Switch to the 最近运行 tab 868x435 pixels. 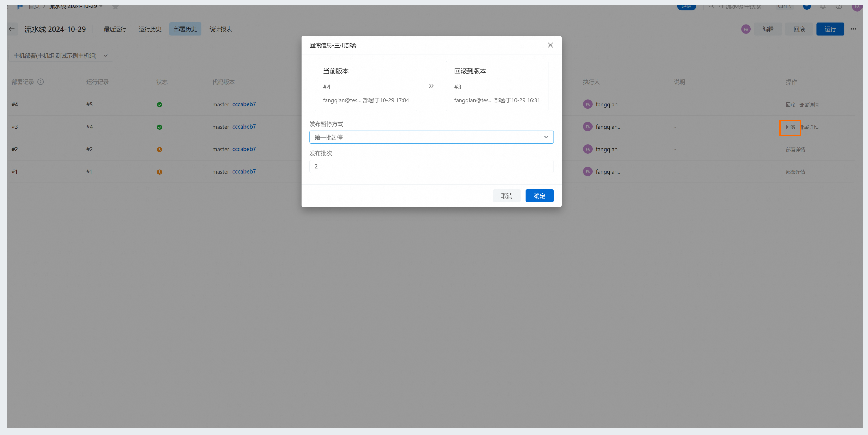tap(115, 29)
